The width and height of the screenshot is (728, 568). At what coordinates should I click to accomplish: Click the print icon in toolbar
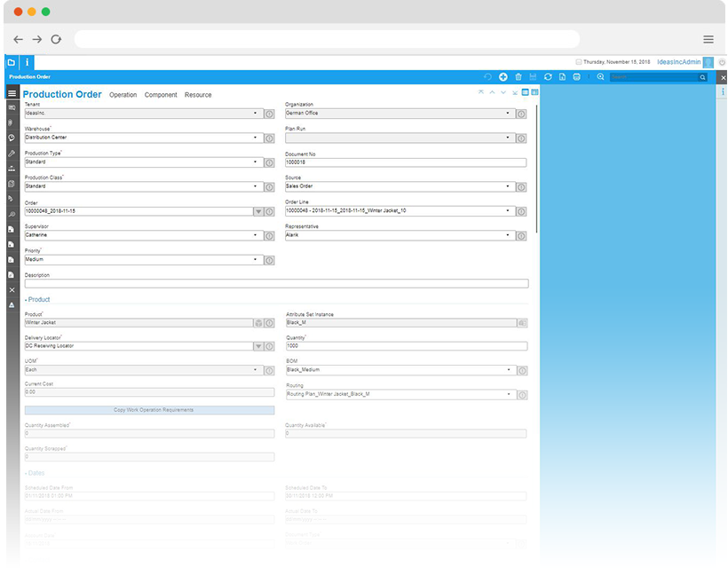[577, 77]
